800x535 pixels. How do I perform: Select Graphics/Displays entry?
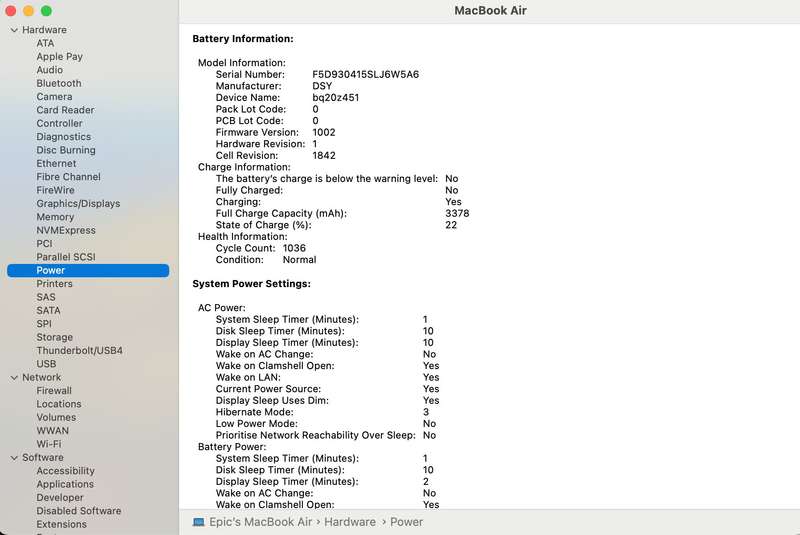tap(78, 203)
